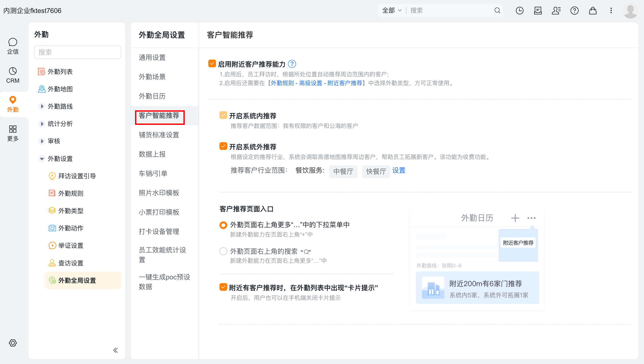Open the 照片水印模板 menu item
644x364 pixels.
pyautogui.click(x=165, y=193)
